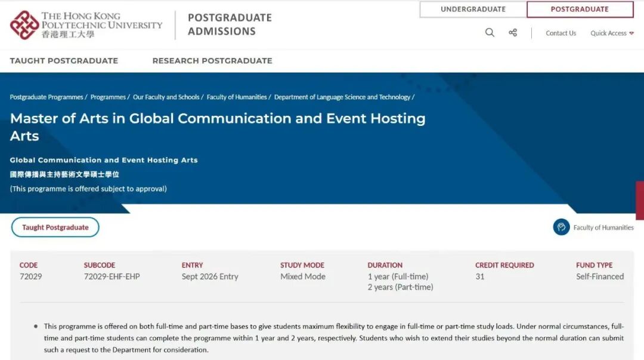Click the share icon in header
Screen dimensions: 644x360
[513, 33]
